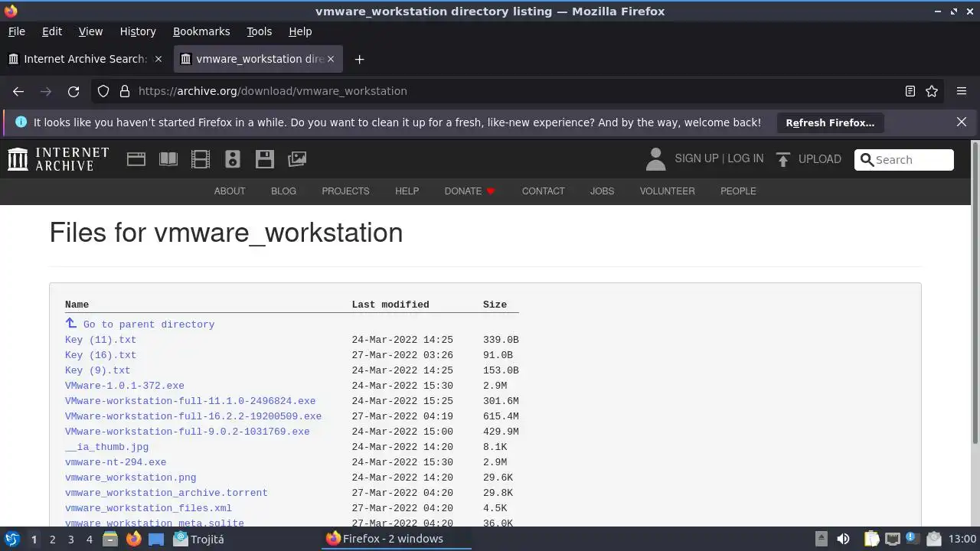Image resolution: width=980 pixels, height=551 pixels.
Task: Open Key (11).txt file
Action: pos(100,340)
